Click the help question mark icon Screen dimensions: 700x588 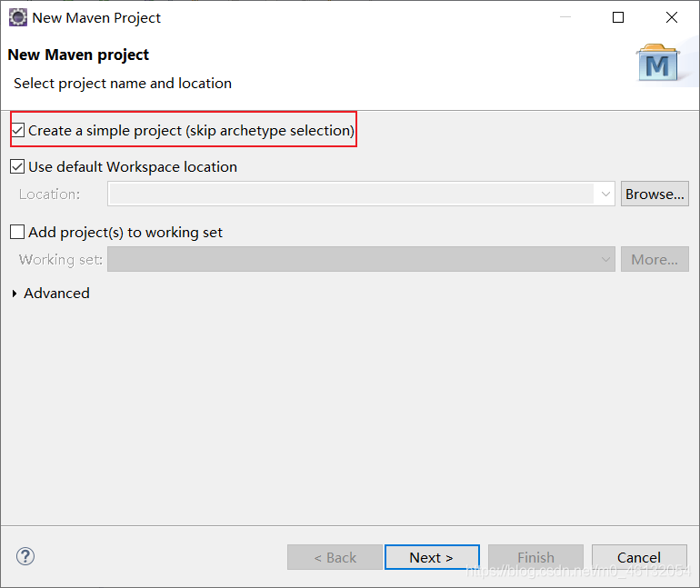pos(25,556)
